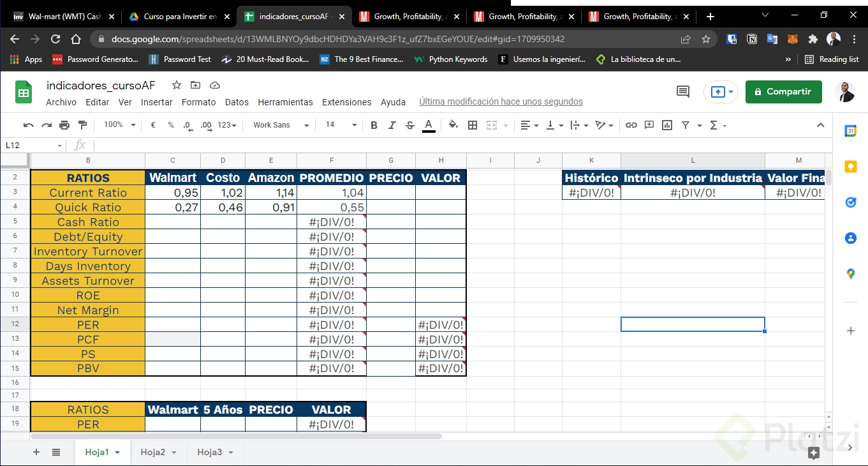This screenshot has height=466, width=868.
Task: Redo the last undone action
Action: pyautogui.click(x=46, y=125)
